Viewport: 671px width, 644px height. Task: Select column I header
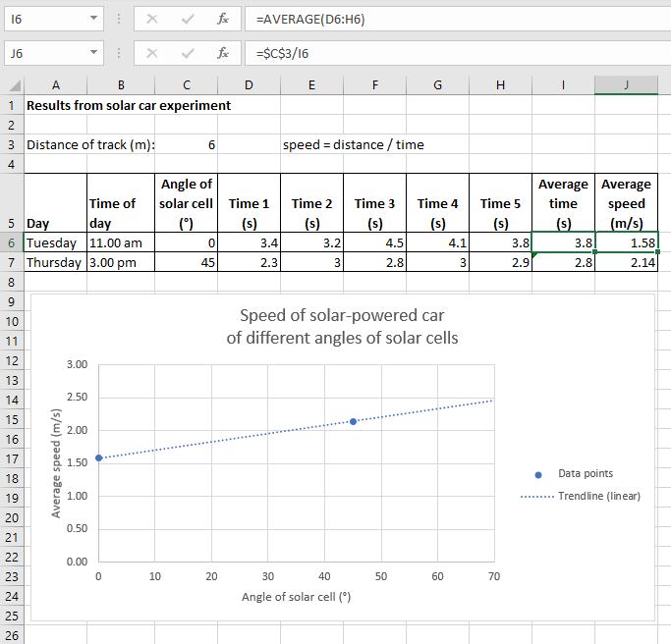(x=564, y=85)
